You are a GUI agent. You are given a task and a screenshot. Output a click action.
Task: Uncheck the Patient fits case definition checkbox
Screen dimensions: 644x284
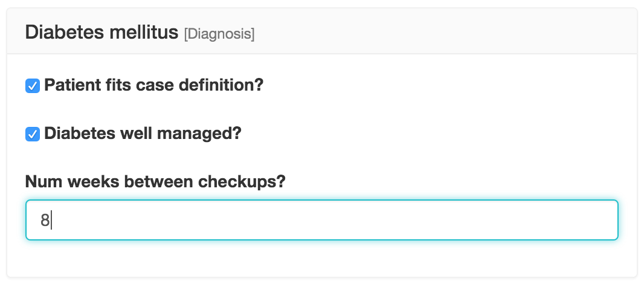[33, 86]
